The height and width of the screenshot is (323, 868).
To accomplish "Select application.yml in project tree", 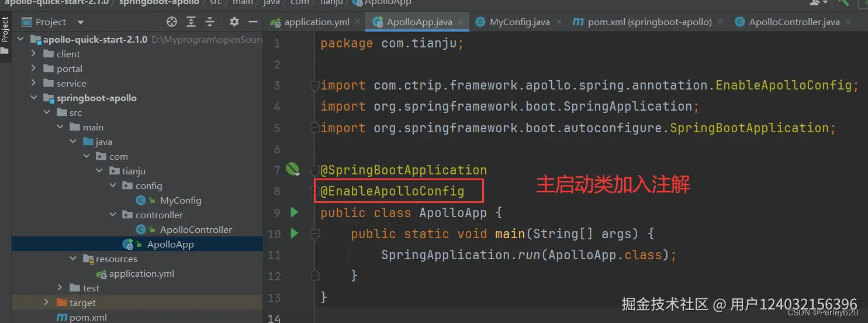I will 141,273.
